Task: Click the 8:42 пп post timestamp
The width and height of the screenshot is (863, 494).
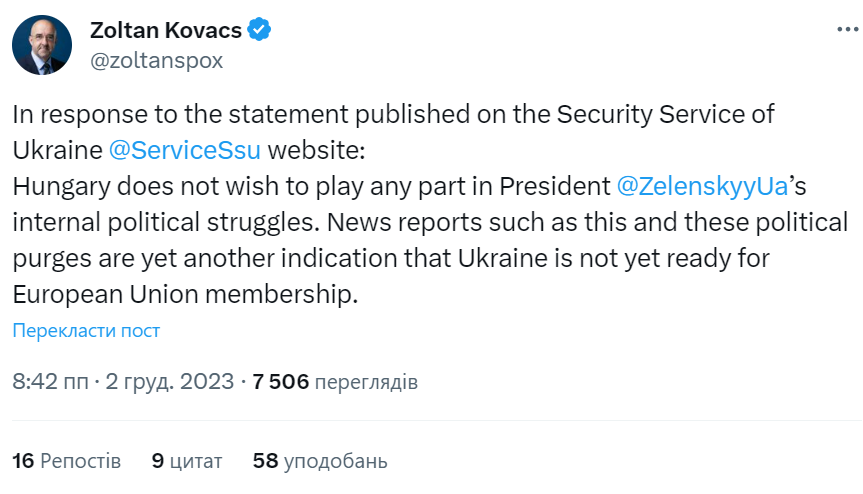Action: click(x=48, y=382)
